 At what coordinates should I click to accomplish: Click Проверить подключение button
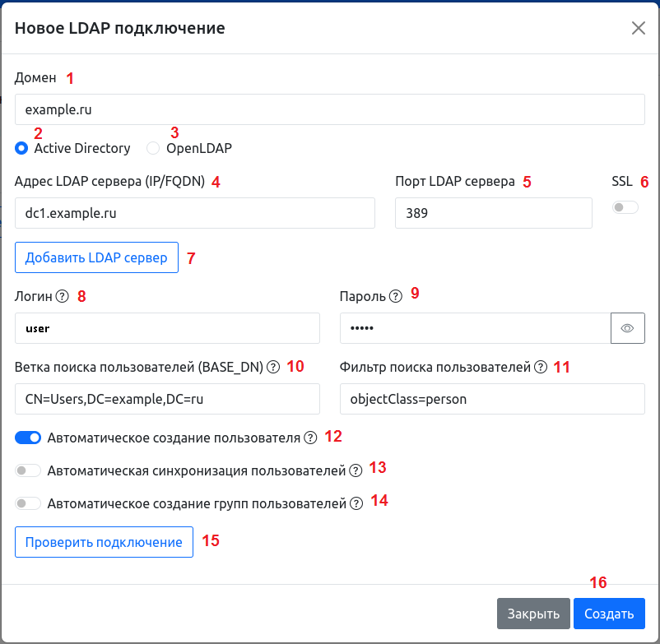click(x=104, y=542)
